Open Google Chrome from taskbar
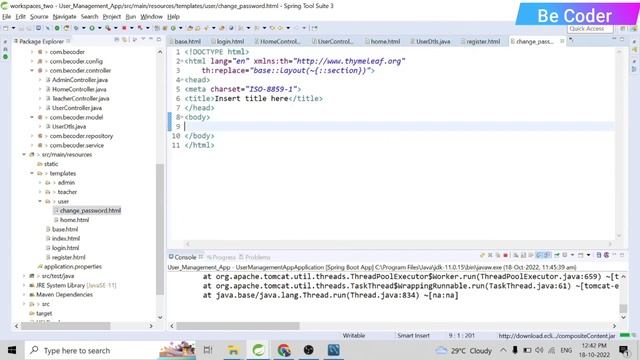The height and width of the screenshot is (360, 640). (284, 350)
